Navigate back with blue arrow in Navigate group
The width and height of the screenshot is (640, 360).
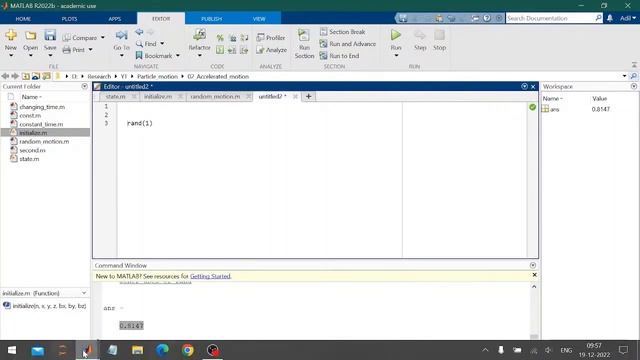click(x=139, y=32)
